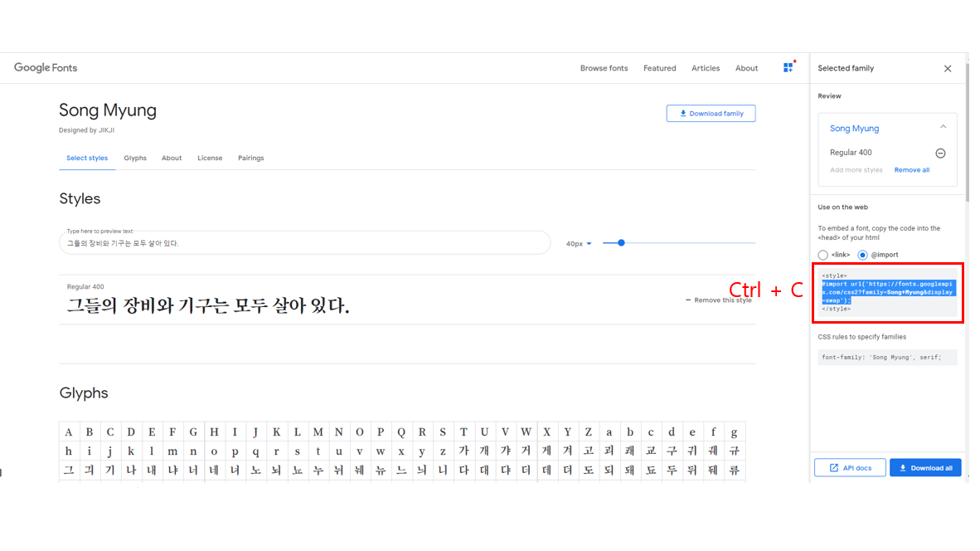The height and width of the screenshot is (551, 980).
Task: Click the preview text input field
Action: tap(305, 243)
